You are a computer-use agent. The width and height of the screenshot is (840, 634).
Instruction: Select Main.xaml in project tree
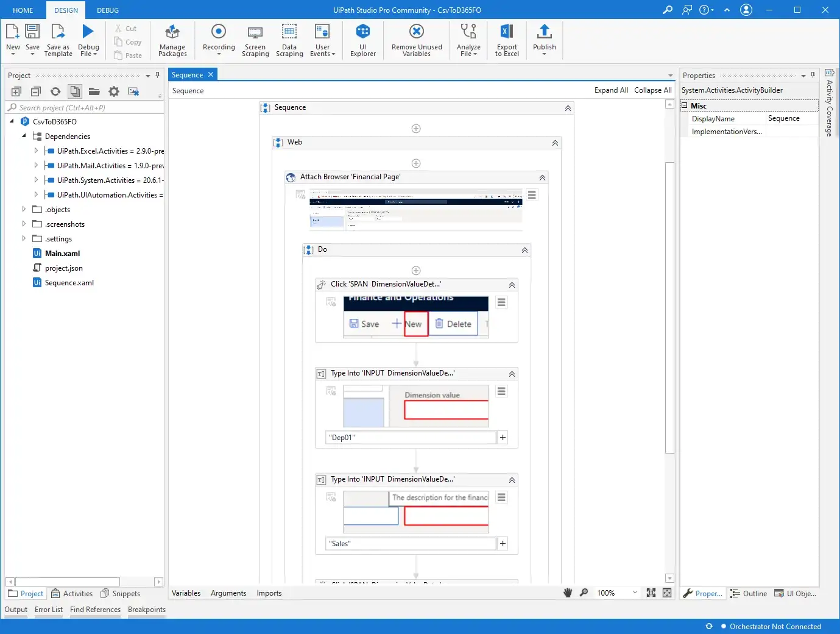pyautogui.click(x=62, y=254)
